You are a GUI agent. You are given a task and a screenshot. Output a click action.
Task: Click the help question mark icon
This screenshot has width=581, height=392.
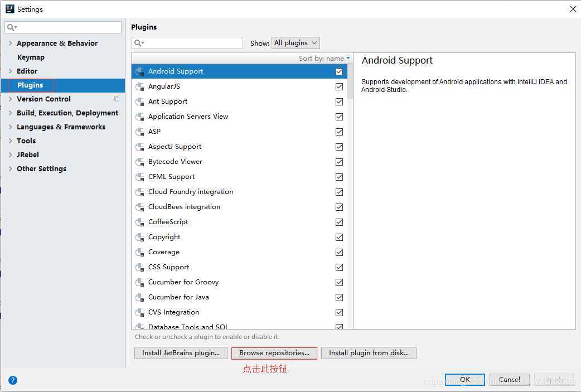click(x=13, y=380)
